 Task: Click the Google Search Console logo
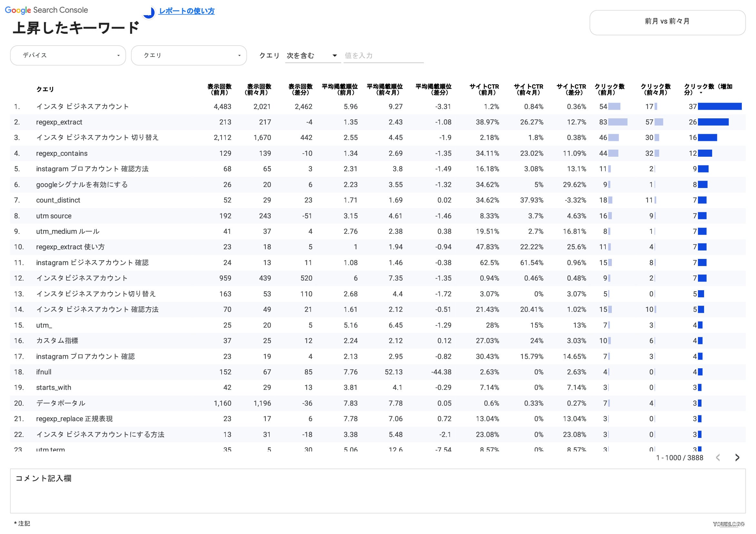click(46, 10)
